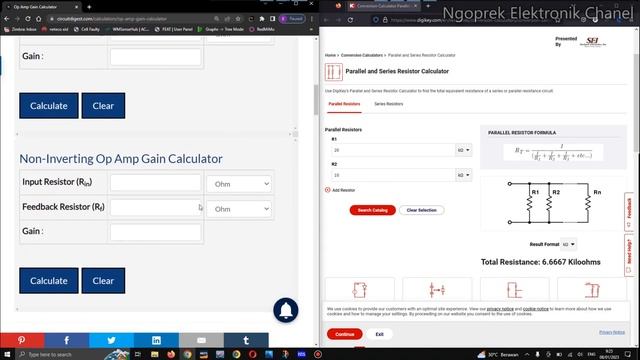
Task: Click Exit on the cookie notice
Action: click(x=380, y=334)
